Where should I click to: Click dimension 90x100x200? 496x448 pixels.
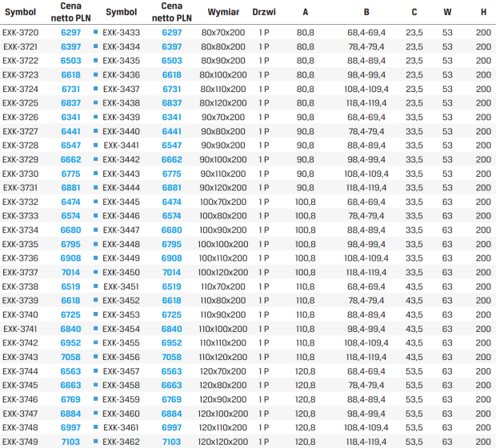[x=223, y=160]
